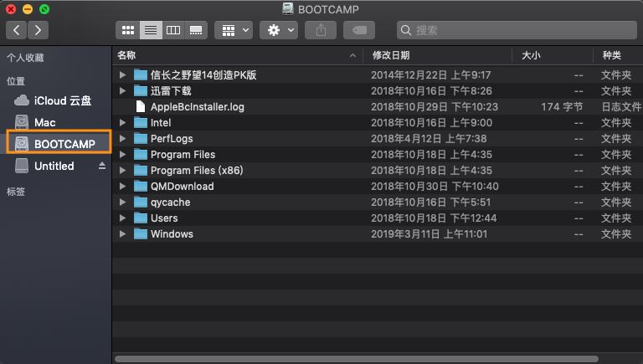Viewport: 643px width, 364px height.
Task: Click the magnifying glass search icon
Action: click(406, 30)
